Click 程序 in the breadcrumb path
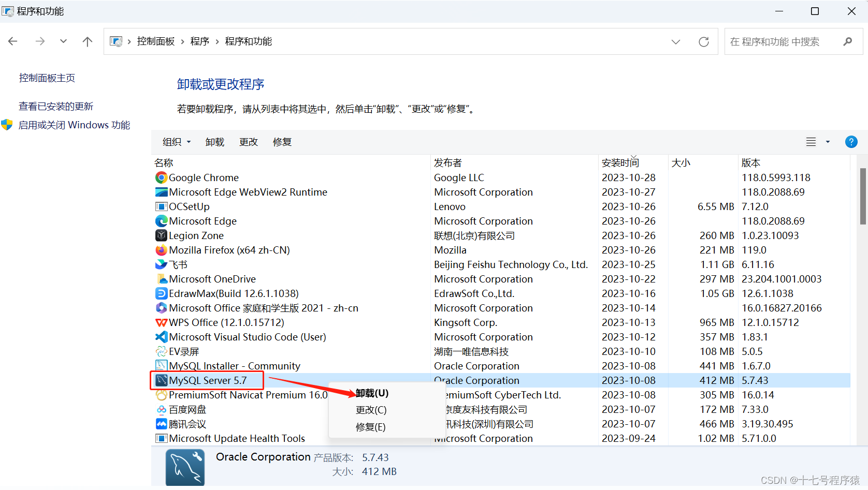Image resolution: width=868 pixels, height=490 pixels. click(x=200, y=41)
